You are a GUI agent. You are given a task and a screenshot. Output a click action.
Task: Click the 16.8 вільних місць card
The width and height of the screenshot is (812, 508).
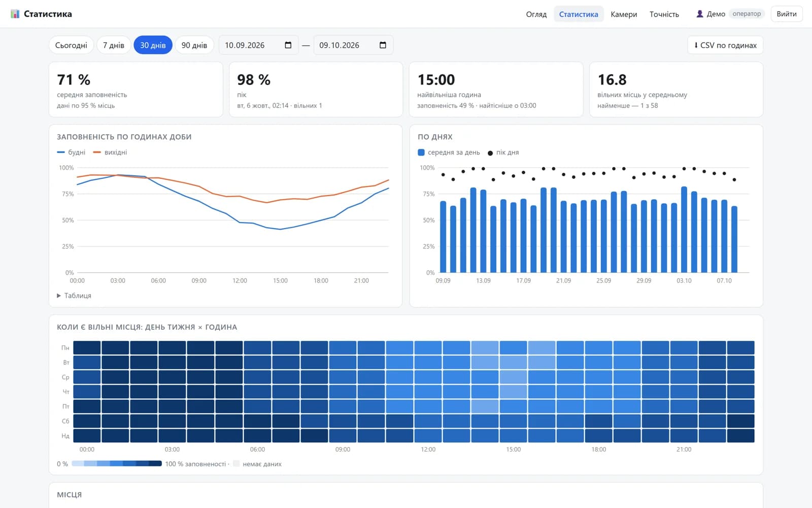coord(676,89)
